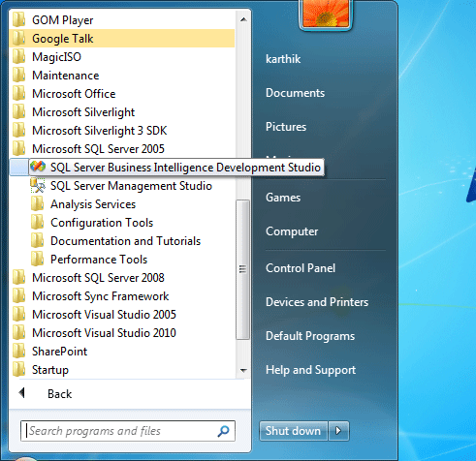
Task: Expand Documentation and Tutorials folder
Action: [125, 241]
